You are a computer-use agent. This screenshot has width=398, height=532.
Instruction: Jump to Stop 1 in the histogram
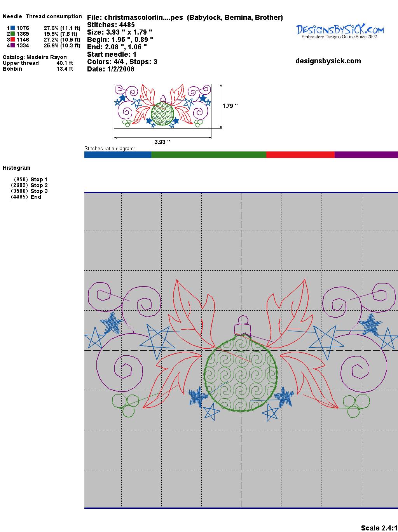click(39, 179)
